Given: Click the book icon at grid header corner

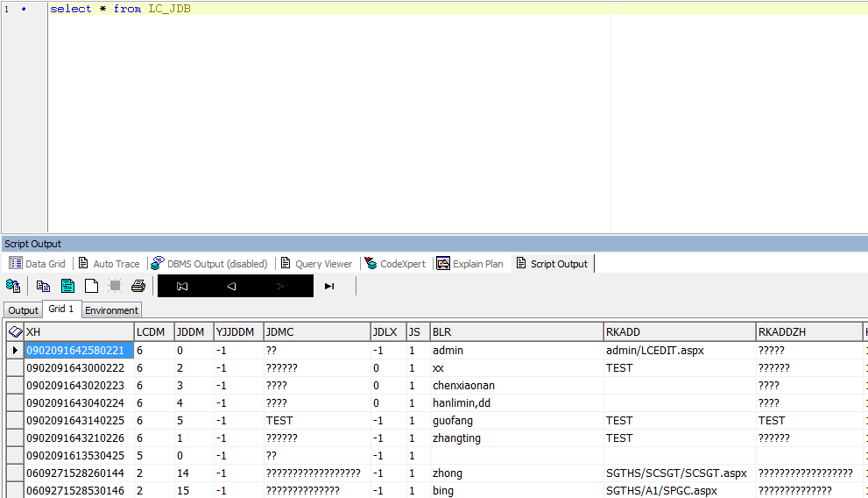Looking at the screenshot, I should pos(15,332).
